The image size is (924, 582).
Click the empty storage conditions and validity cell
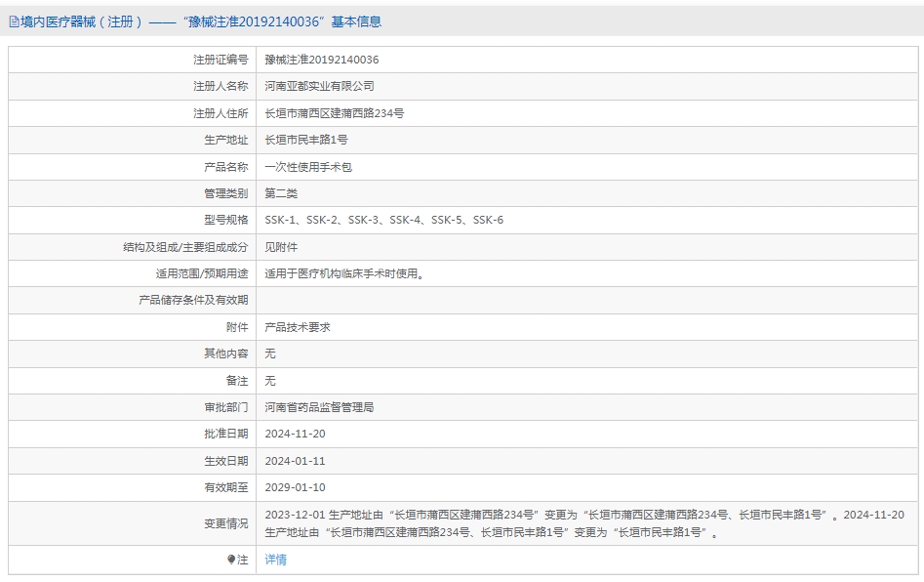587,300
